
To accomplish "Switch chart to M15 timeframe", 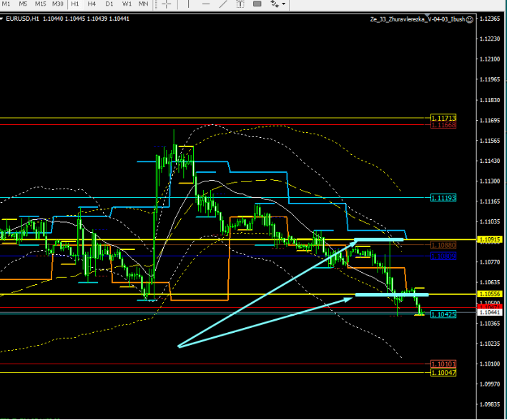I will point(40,4).
